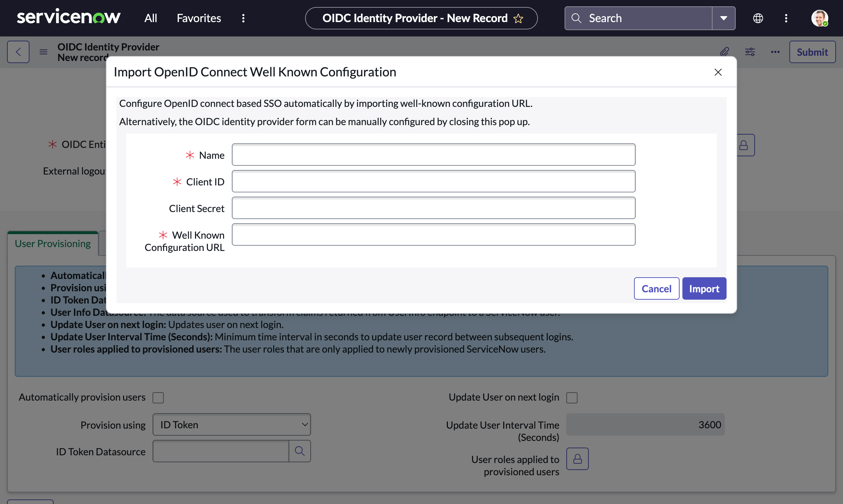The height and width of the screenshot is (504, 843).
Task: Open the search options dropdown arrow
Action: point(723,18)
